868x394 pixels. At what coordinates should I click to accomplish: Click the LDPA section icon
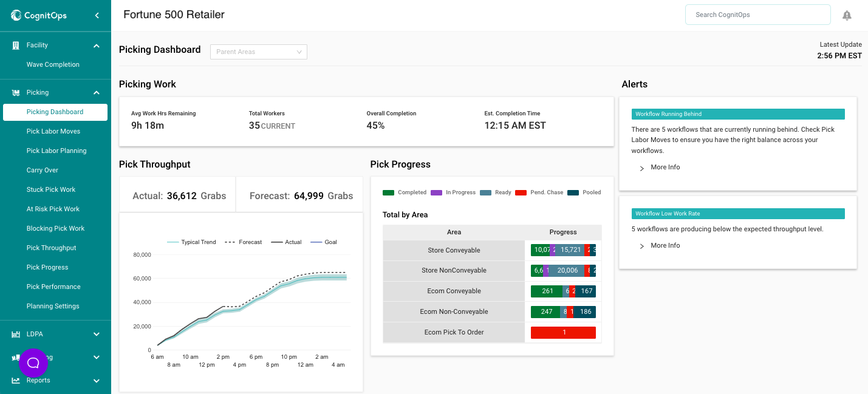[16, 335]
